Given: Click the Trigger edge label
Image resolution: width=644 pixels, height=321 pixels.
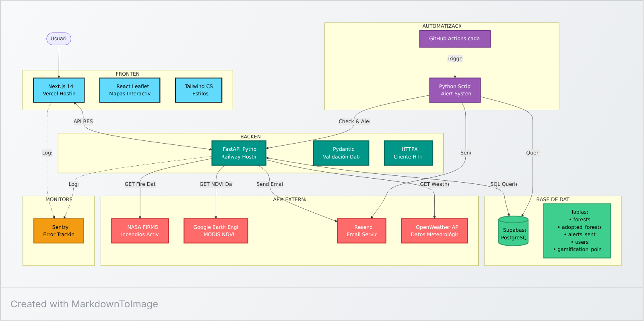Looking at the screenshot, I should [455, 59].
